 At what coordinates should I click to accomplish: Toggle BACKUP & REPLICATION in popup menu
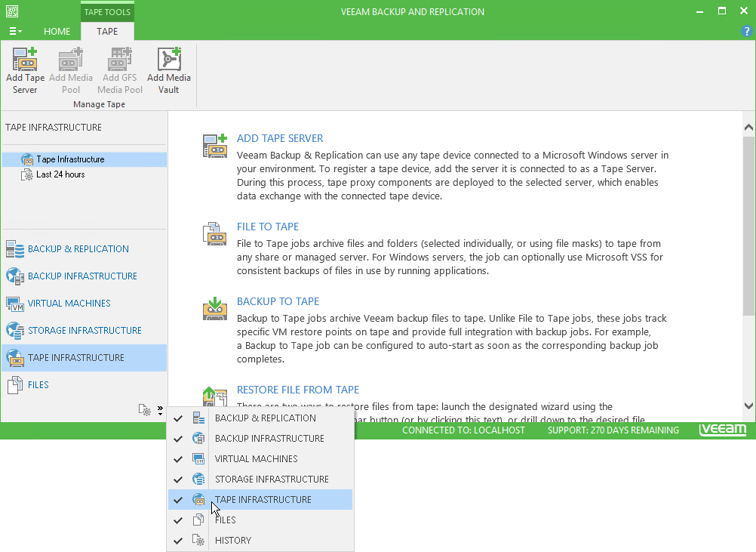point(260,418)
